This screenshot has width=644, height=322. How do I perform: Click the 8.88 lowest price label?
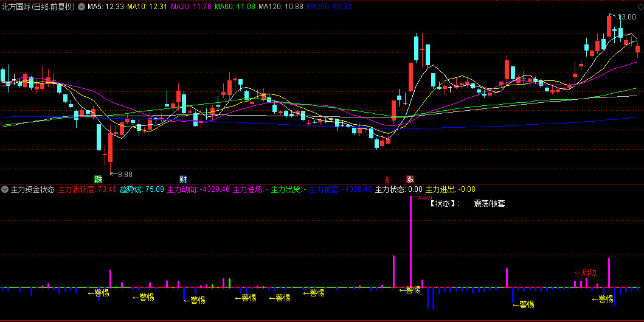tap(125, 174)
